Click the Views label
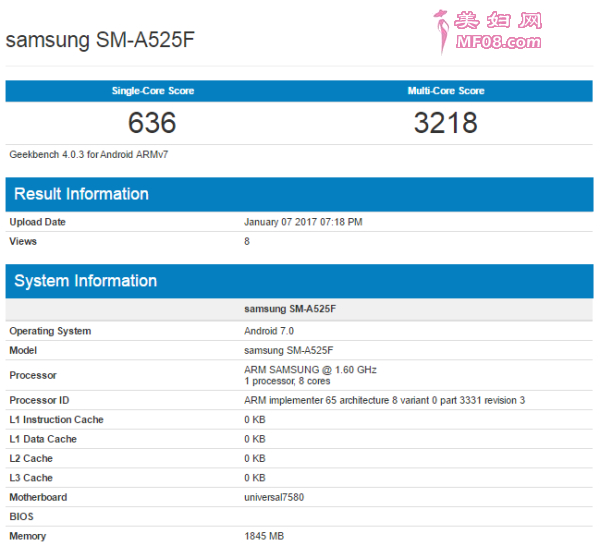Viewport: 600px width, 558px height. 23,241
